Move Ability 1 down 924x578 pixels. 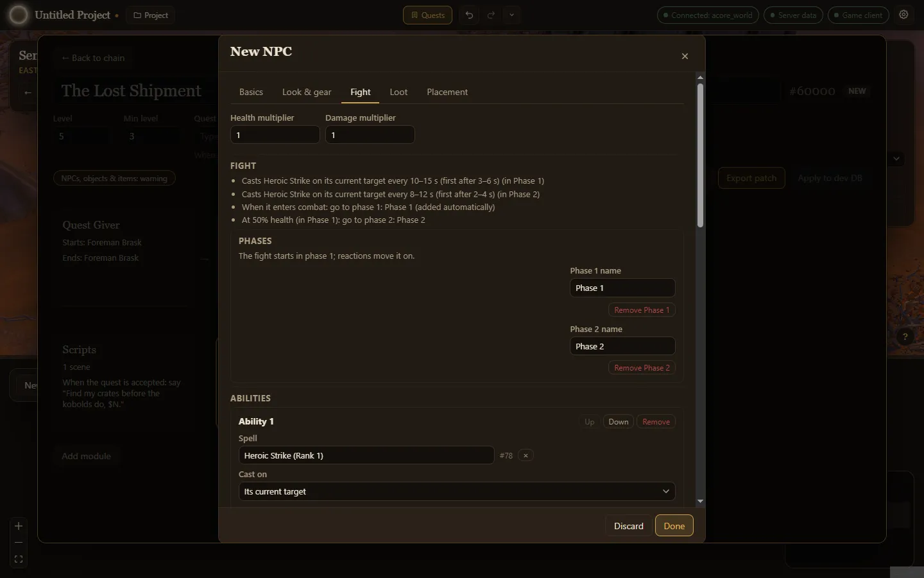tap(619, 422)
